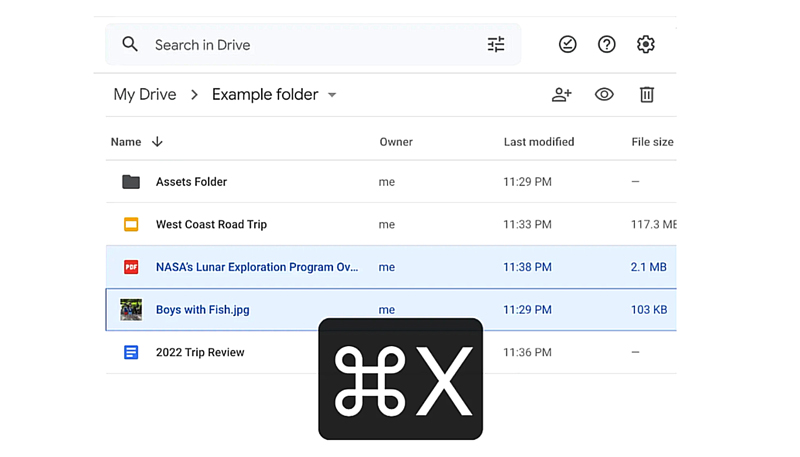Open the Help question mark icon
800x457 pixels.
pos(606,44)
